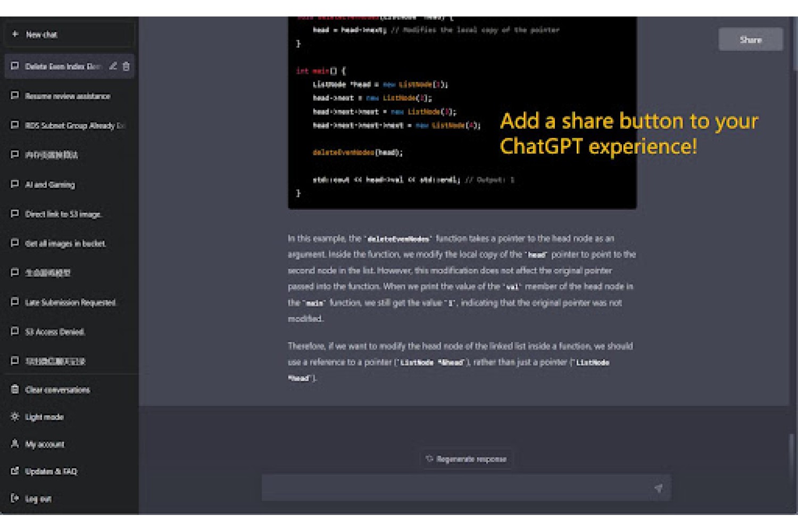Click the plus icon beside New chat
This screenshot has width=798, height=532.
15,34
